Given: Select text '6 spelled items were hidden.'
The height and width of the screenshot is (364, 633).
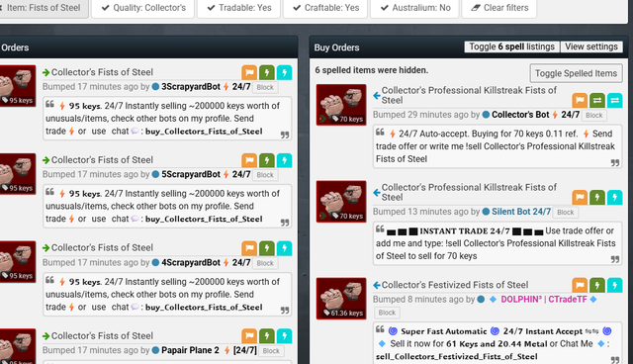Looking at the screenshot, I should coord(372,70).
